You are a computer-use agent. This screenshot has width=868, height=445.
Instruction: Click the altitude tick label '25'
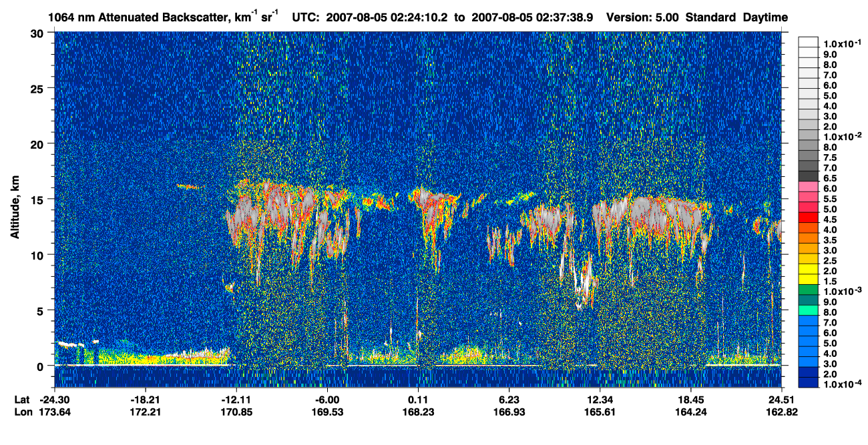[39, 88]
